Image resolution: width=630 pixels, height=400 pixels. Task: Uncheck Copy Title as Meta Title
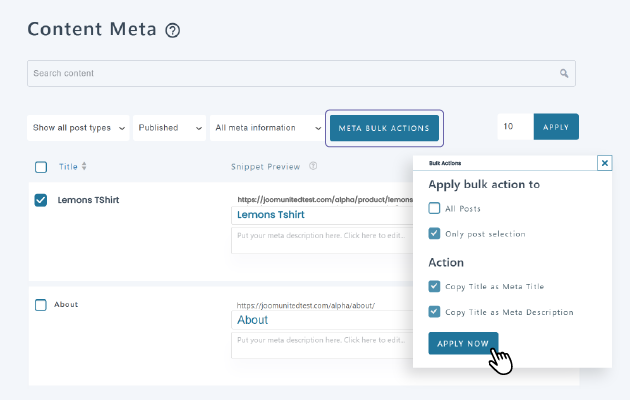click(x=434, y=286)
